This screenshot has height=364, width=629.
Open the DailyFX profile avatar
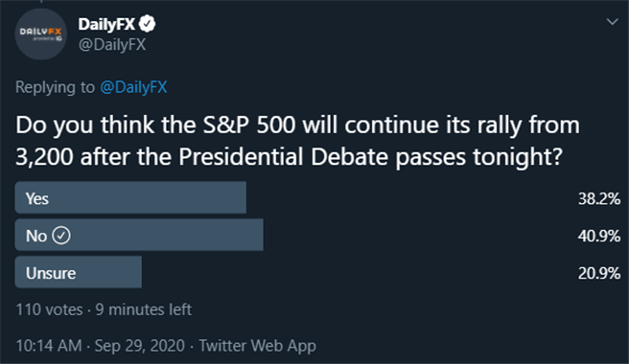41,34
